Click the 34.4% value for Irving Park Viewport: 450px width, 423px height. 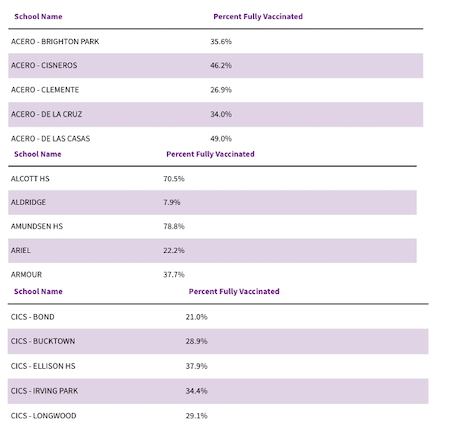click(196, 391)
